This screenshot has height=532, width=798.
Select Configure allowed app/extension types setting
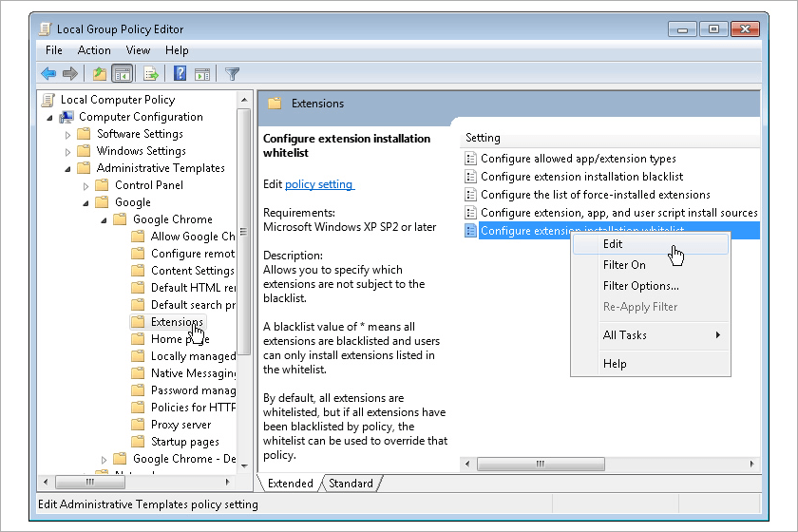click(x=578, y=159)
